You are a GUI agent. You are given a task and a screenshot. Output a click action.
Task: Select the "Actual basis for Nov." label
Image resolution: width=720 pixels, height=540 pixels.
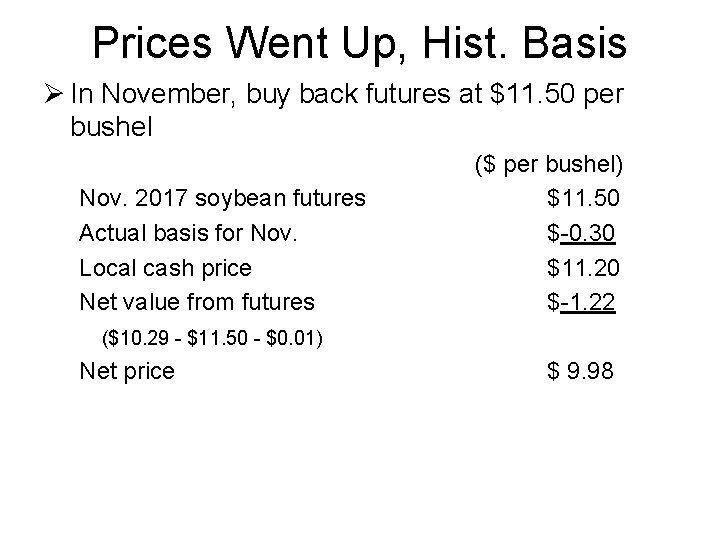(189, 233)
